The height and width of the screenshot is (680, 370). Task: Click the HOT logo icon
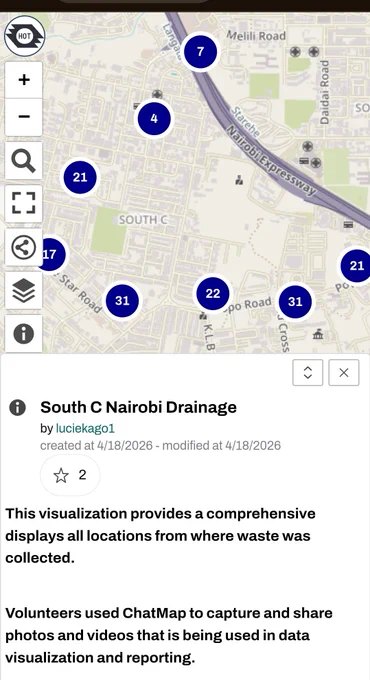pos(24,36)
